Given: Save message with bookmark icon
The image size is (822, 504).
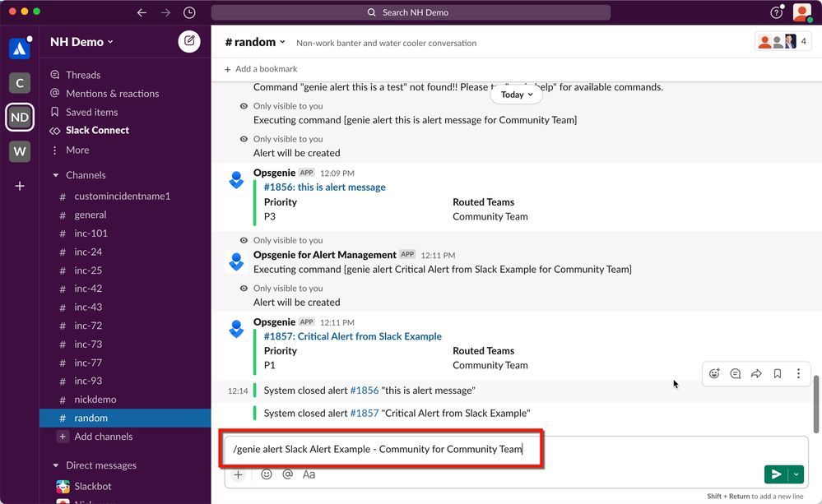Looking at the screenshot, I should 778,373.
